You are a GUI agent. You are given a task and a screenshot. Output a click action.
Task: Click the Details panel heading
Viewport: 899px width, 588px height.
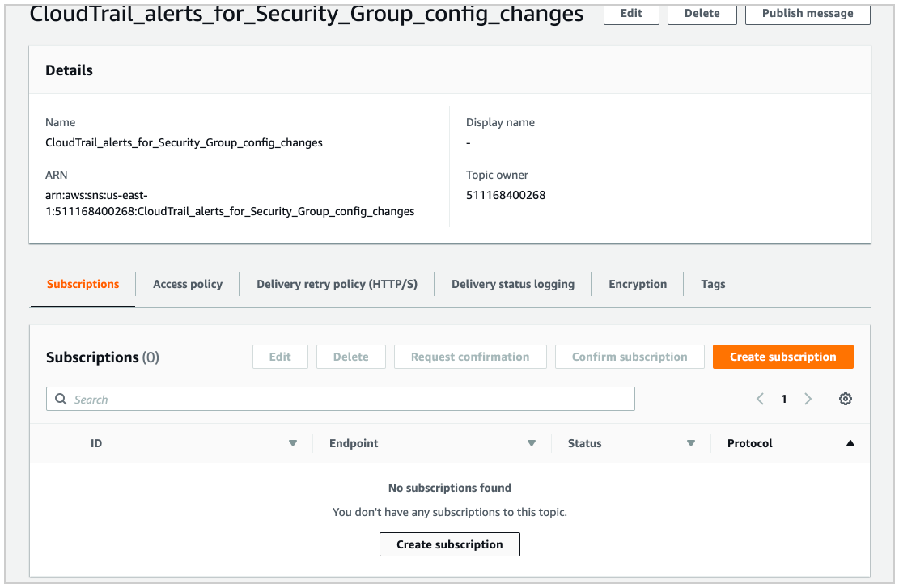70,70
